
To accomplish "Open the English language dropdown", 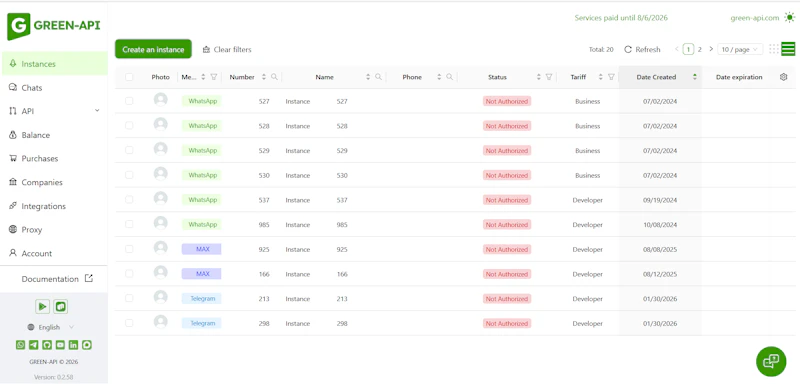I will pos(51,327).
